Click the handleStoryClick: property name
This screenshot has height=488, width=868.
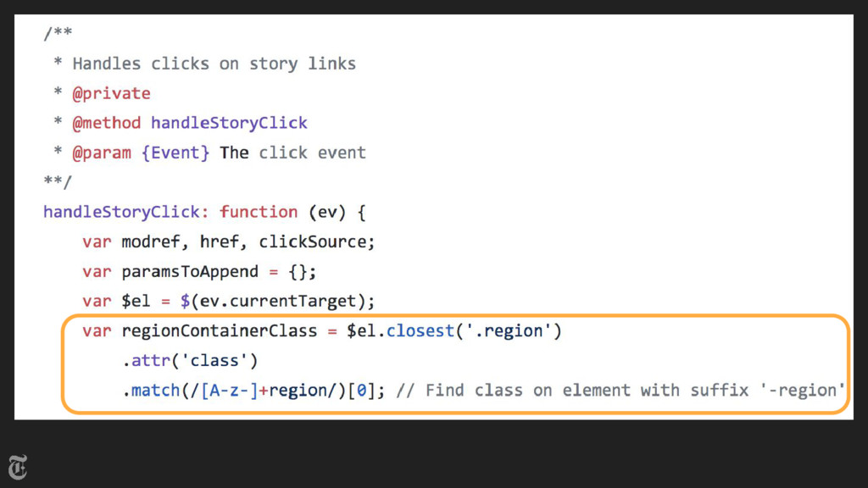click(x=126, y=212)
